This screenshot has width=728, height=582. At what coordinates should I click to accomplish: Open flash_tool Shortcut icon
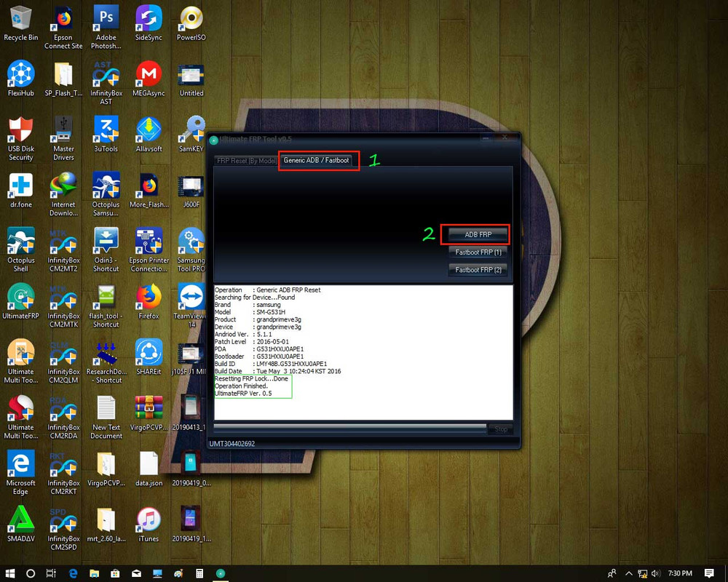[106, 306]
